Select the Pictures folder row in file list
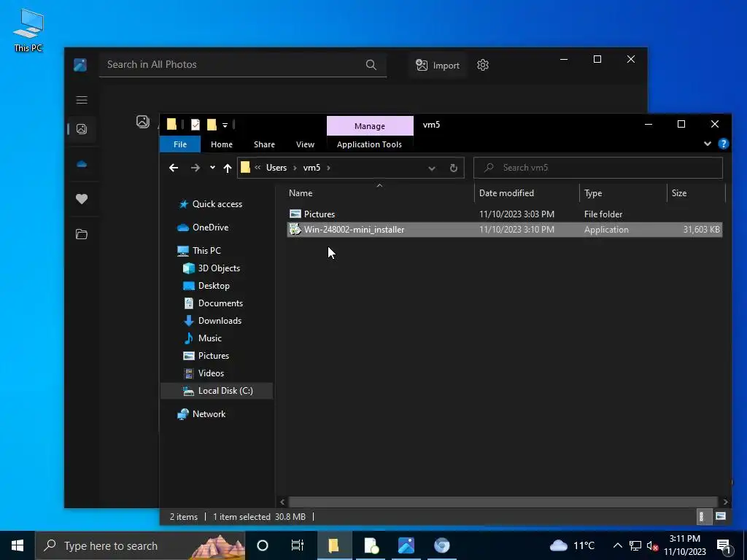This screenshot has width=747, height=560. click(x=504, y=214)
